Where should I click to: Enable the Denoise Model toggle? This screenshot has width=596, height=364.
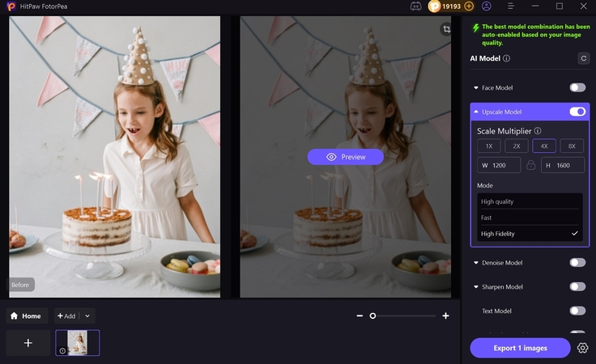577,263
